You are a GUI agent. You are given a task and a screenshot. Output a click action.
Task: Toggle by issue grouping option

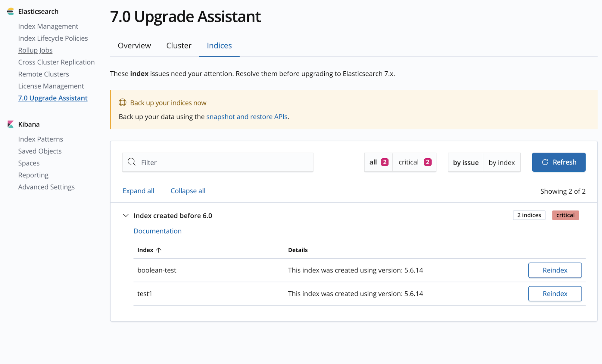[x=466, y=162]
